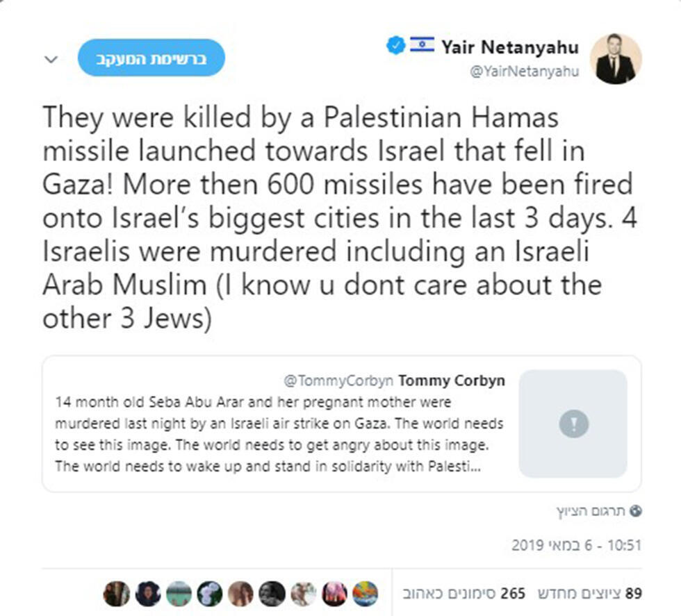681x616 pixels.
Task: Expand the tweet options chevron
Action: [51, 59]
